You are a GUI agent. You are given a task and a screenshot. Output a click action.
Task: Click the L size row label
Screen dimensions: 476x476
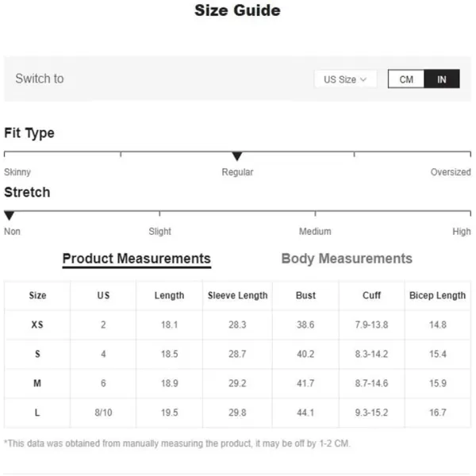coord(37,413)
